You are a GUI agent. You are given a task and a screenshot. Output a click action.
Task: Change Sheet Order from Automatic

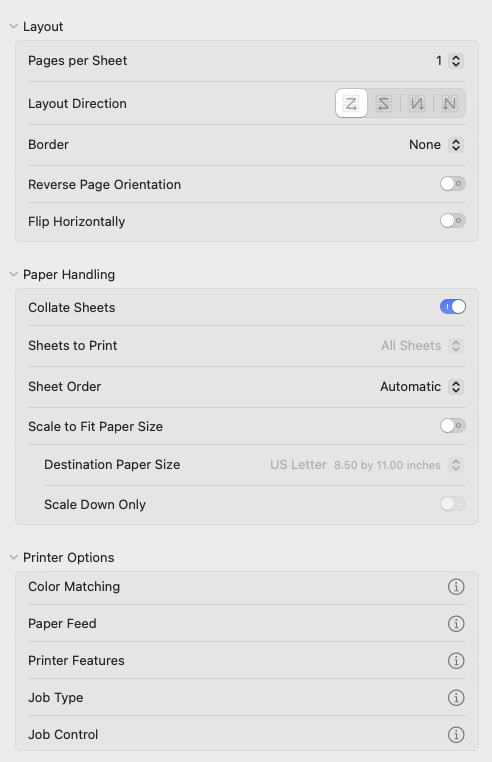(422, 387)
